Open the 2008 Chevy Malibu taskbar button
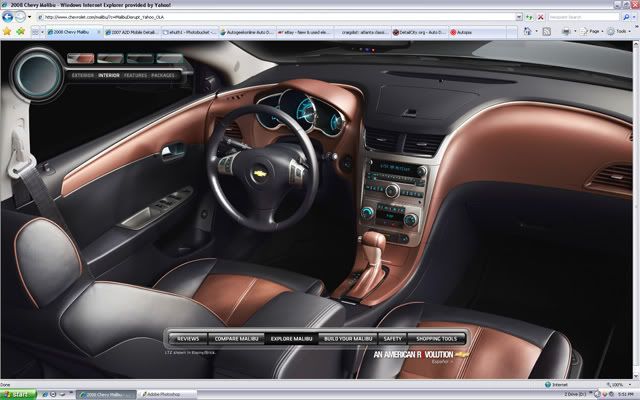 [x=106, y=395]
